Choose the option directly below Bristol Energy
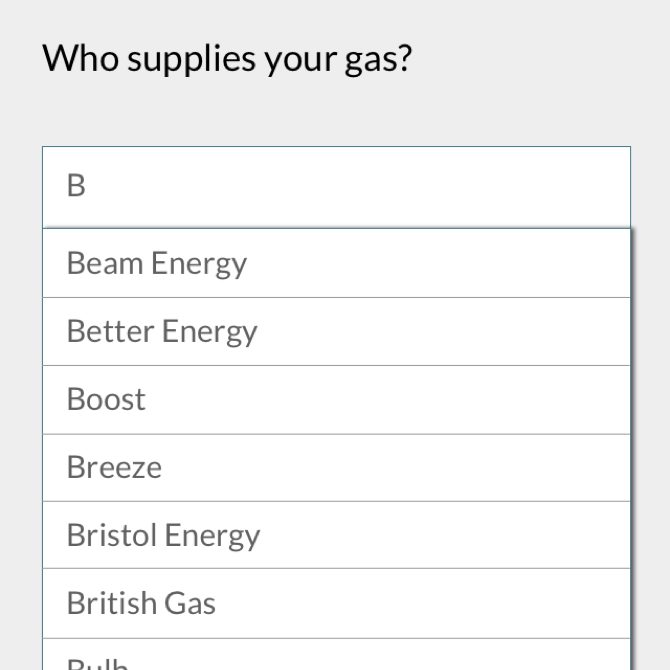This screenshot has width=670, height=670. pyautogui.click(x=336, y=603)
